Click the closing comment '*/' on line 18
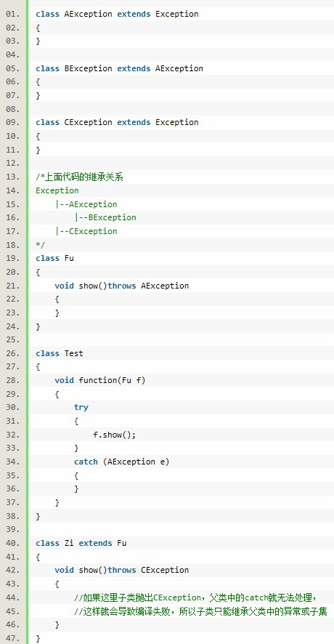Screen dimensions: 334x644 point(40,245)
